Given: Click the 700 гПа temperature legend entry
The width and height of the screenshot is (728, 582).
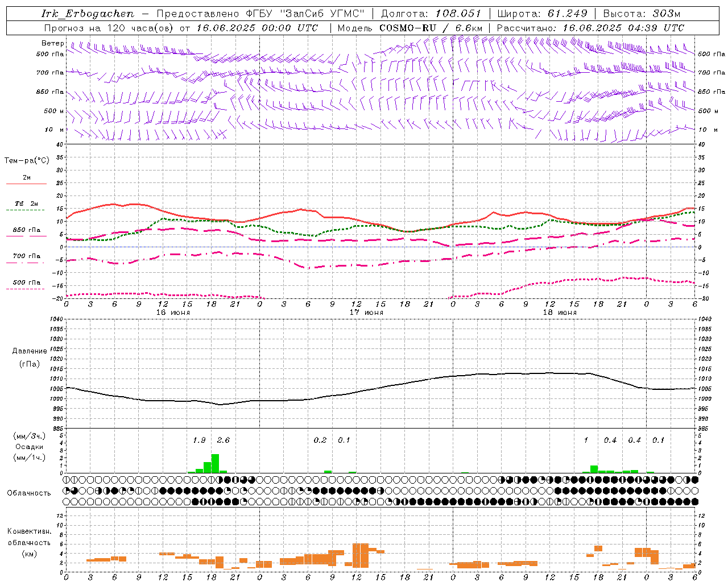Looking at the screenshot, I should pos(26,259).
